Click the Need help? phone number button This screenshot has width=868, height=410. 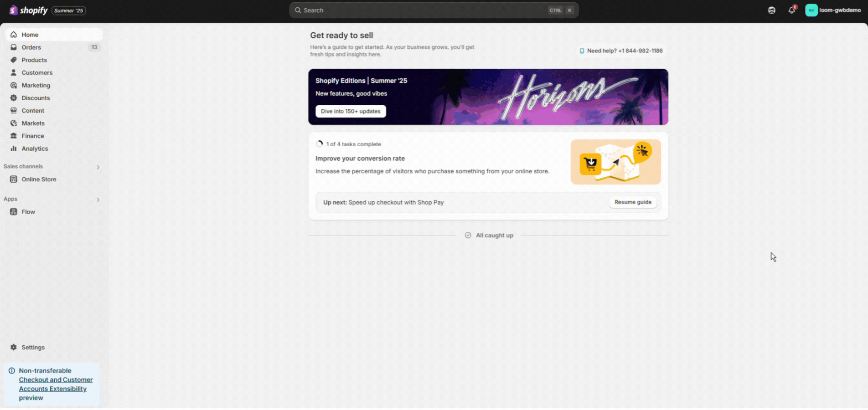621,51
